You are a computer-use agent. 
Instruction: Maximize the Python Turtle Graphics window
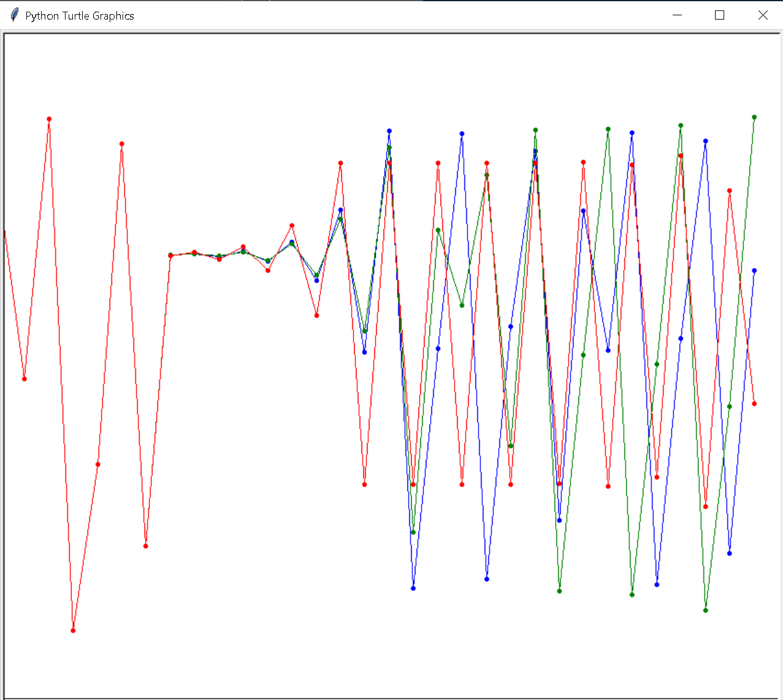click(x=720, y=15)
